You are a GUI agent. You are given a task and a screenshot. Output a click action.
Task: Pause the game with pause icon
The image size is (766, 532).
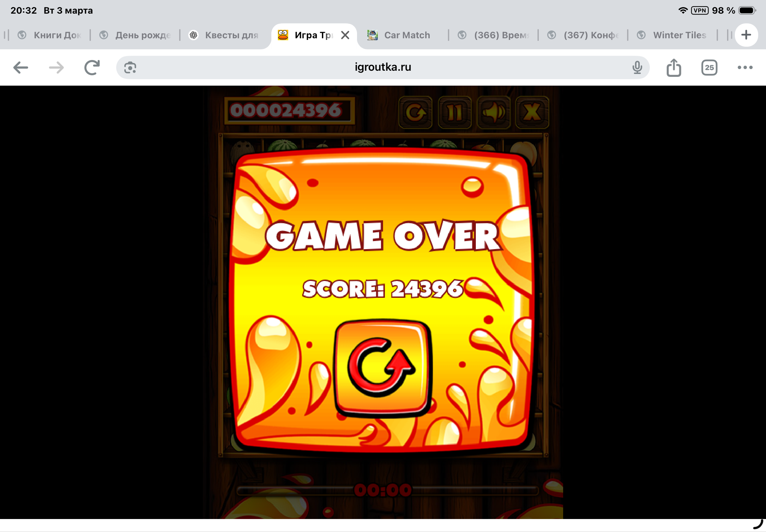(454, 112)
